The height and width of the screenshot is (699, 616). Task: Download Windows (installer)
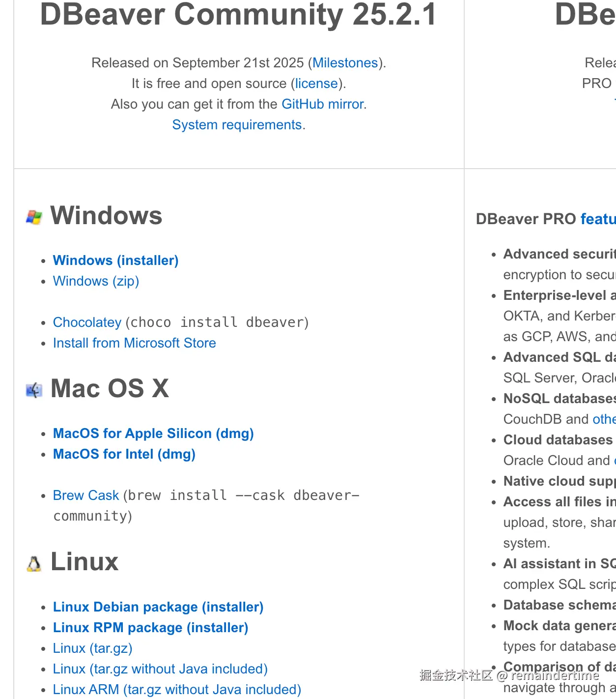pyautogui.click(x=116, y=261)
